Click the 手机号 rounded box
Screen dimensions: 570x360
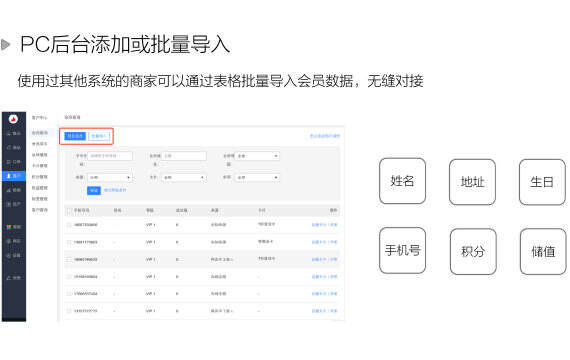pos(402,250)
